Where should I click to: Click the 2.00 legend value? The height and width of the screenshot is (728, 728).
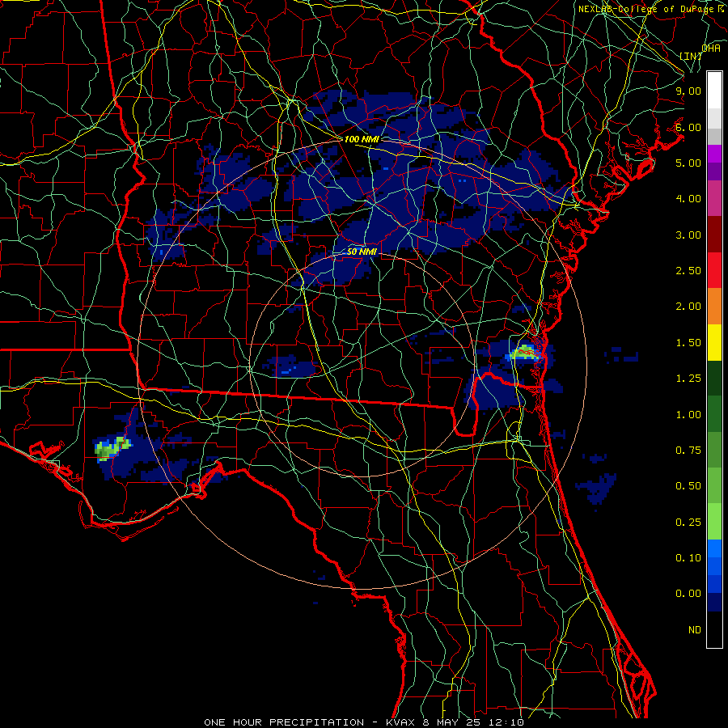pyautogui.click(x=688, y=307)
